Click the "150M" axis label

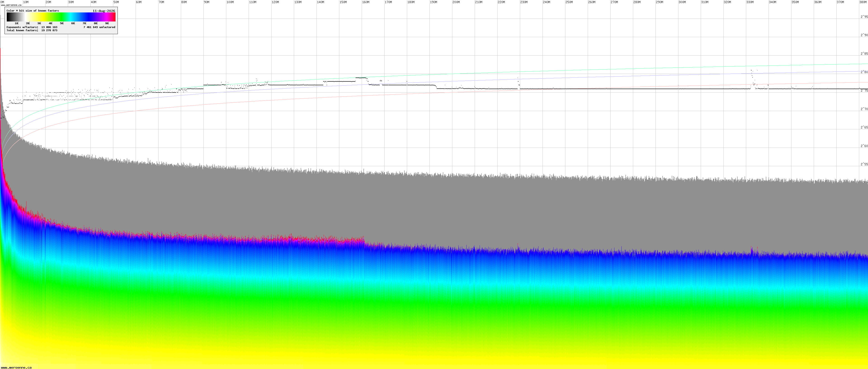[x=343, y=2]
